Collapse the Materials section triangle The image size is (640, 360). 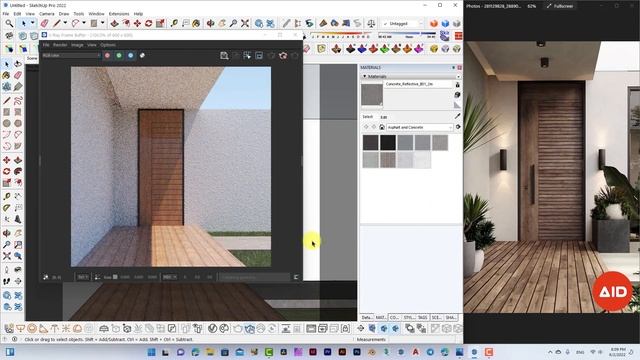click(364, 76)
